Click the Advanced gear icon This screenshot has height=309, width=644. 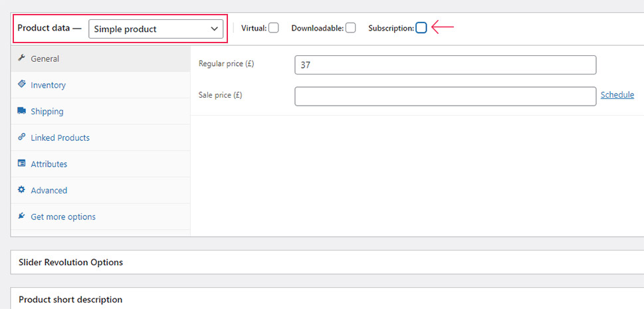point(21,190)
